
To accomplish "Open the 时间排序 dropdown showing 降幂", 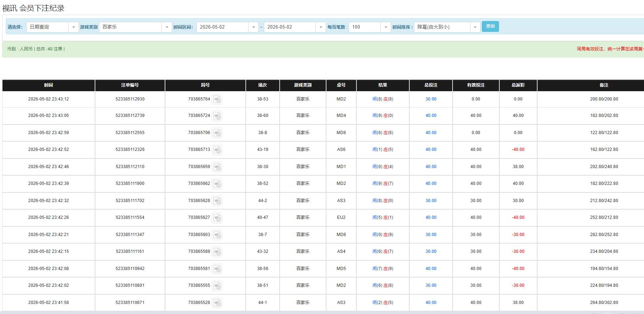I will pos(447,27).
